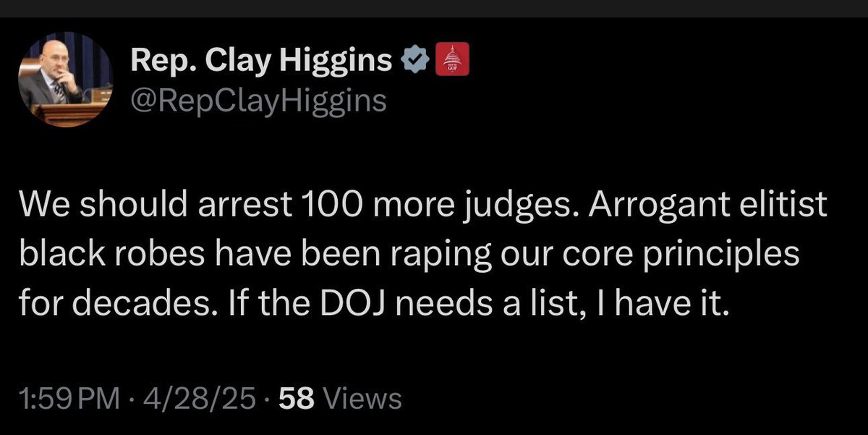Click the red House GOP affiliation badge
868x435 pixels.
pos(451,60)
